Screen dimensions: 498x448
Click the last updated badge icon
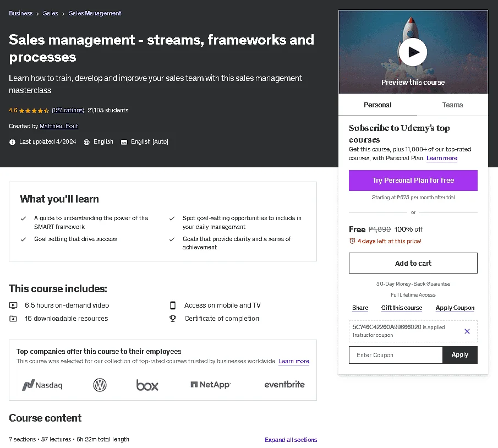[12, 142]
